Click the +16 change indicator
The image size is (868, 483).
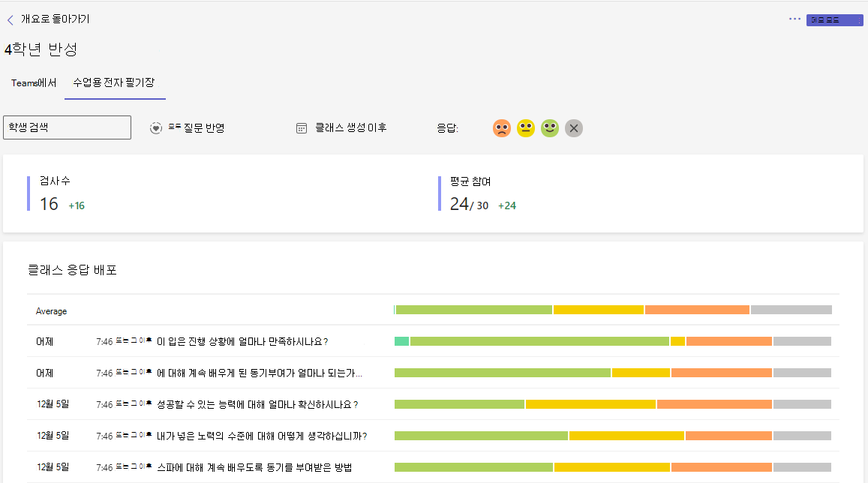(x=77, y=205)
